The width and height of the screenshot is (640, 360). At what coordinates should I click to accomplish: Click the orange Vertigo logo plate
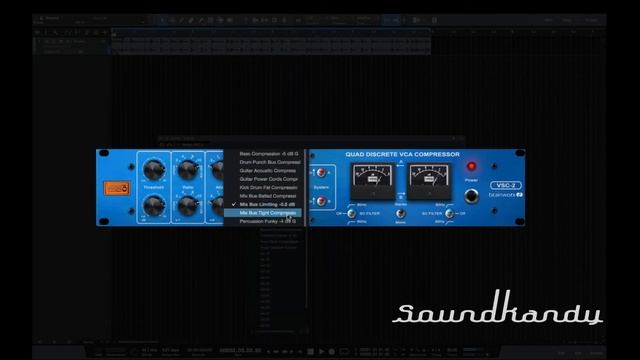coord(117,189)
